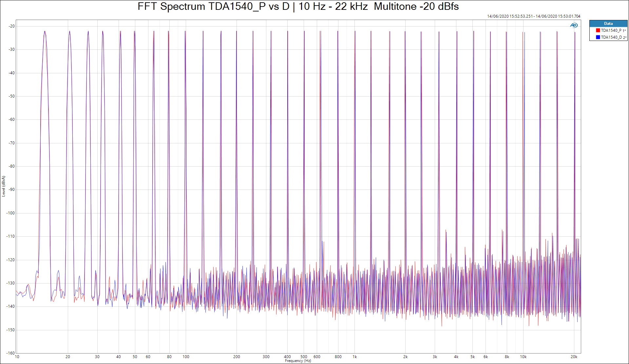
Task: Click the measurement timestamp text
Action: (533, 16)
